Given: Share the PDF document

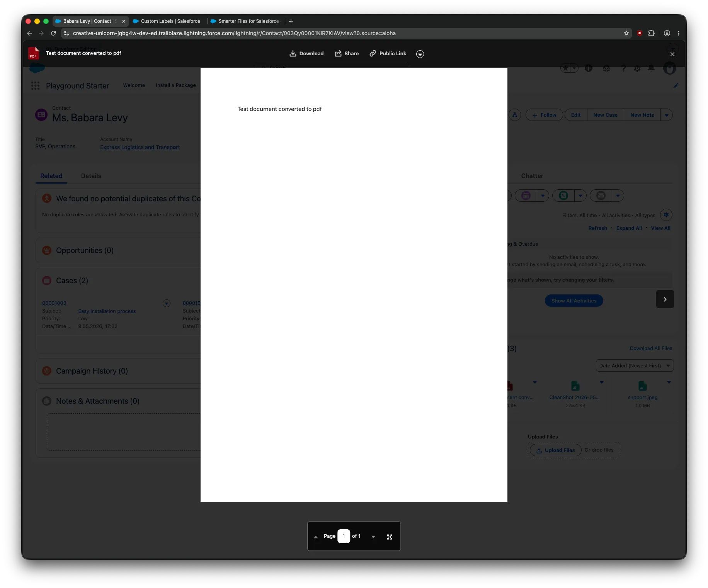Looking at the screenshot, I should 347,54.
